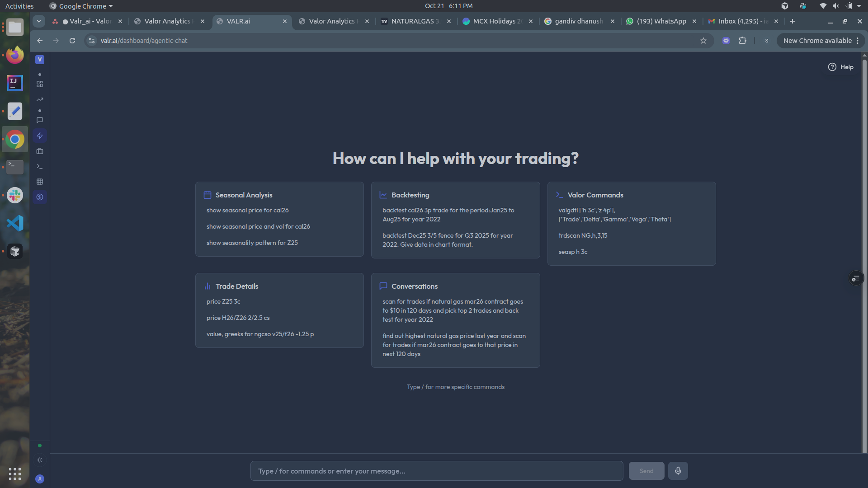
Task: Select the lightning agentic chat icon in sidebar
Action: coord(40,136)
